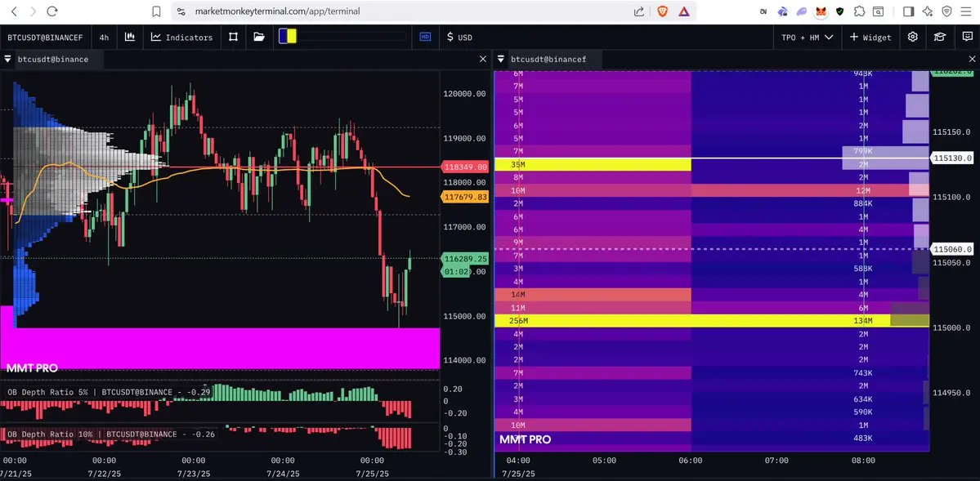Open the green shield check extension

[x=840, y=11]
